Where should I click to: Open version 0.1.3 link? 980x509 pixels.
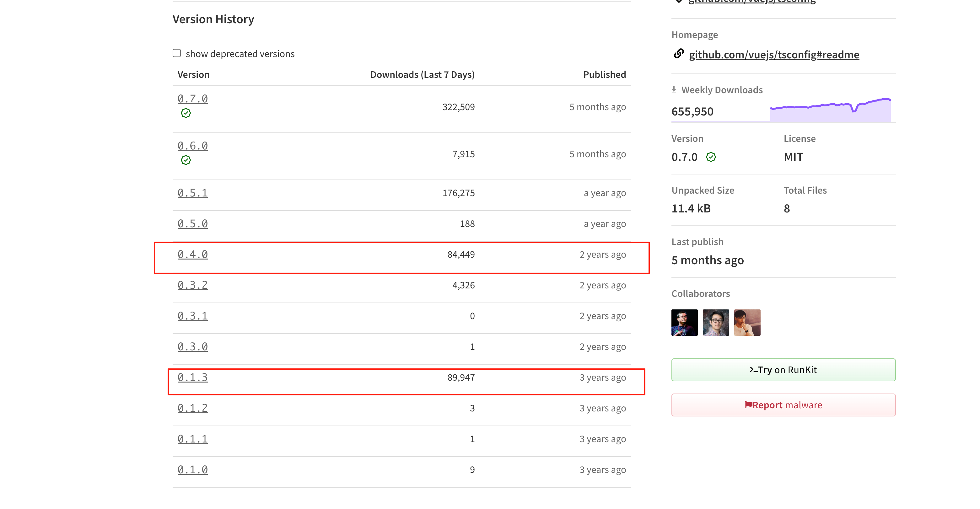pyautogui.click(x=192, y=378)
